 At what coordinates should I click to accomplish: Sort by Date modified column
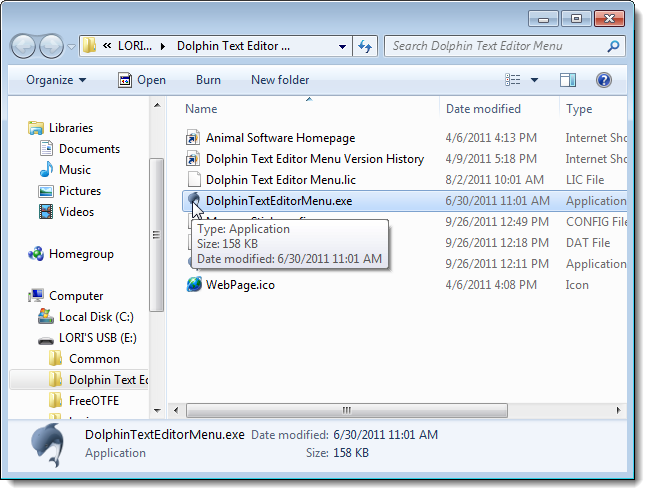(483, 109)
